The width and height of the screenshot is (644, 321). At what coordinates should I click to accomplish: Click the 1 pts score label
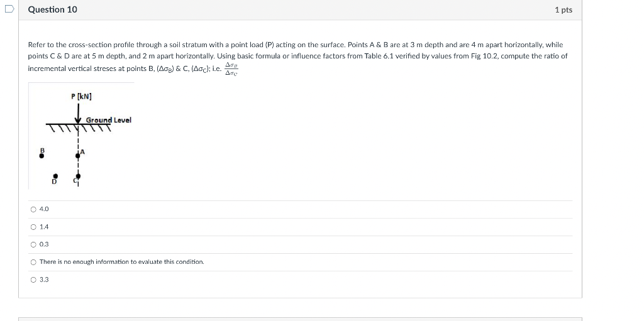pos(563,10)
